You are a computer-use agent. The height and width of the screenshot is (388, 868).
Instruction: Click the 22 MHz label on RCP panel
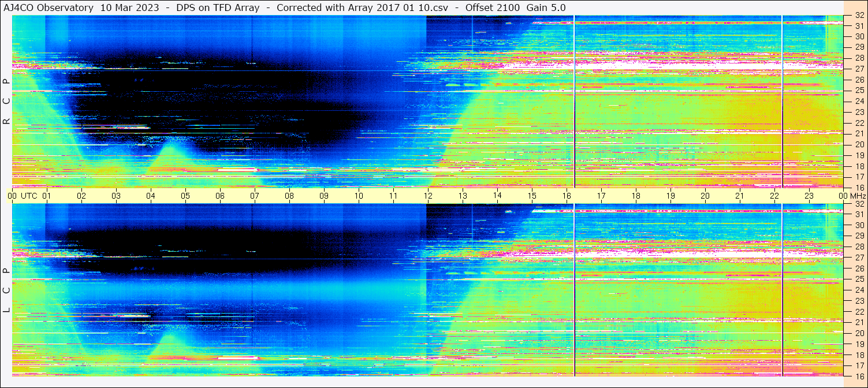click(x=859, y=123)
